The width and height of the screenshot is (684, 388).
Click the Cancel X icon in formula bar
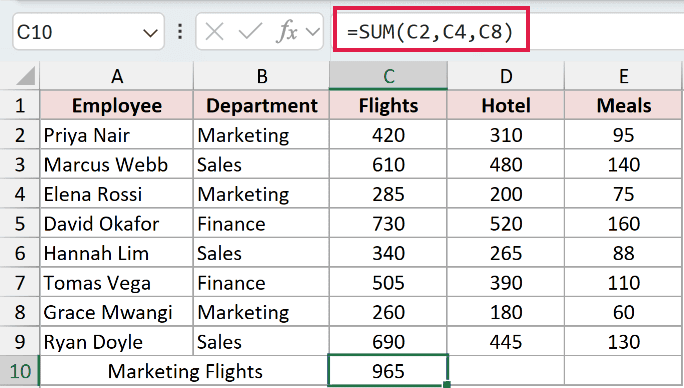214,32
